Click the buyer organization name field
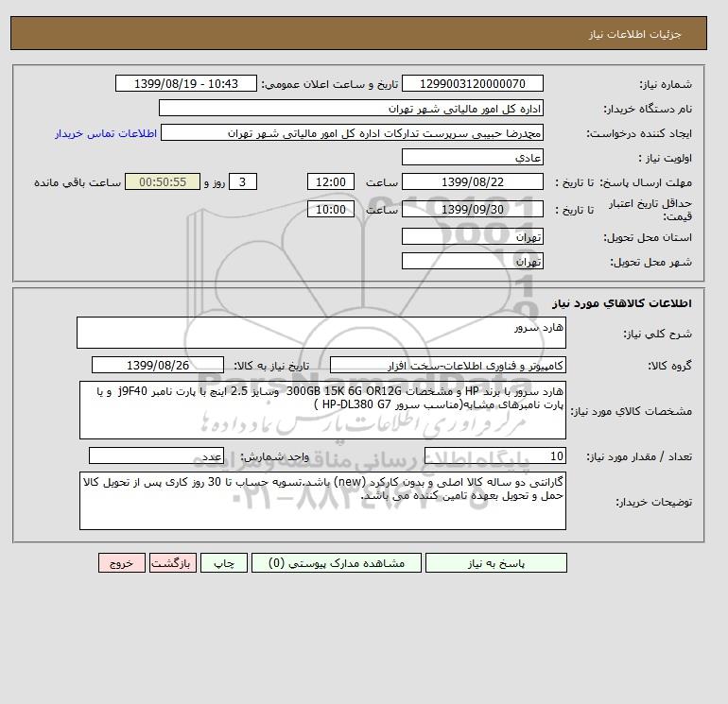728x704 pixels. click(351, 108)
